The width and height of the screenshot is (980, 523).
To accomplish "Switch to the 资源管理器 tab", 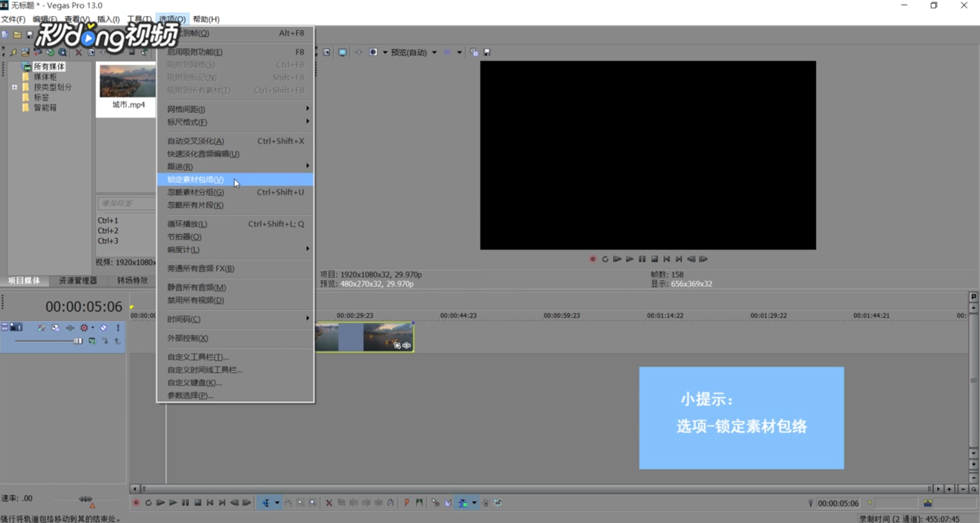I will [x=78, y=280].
